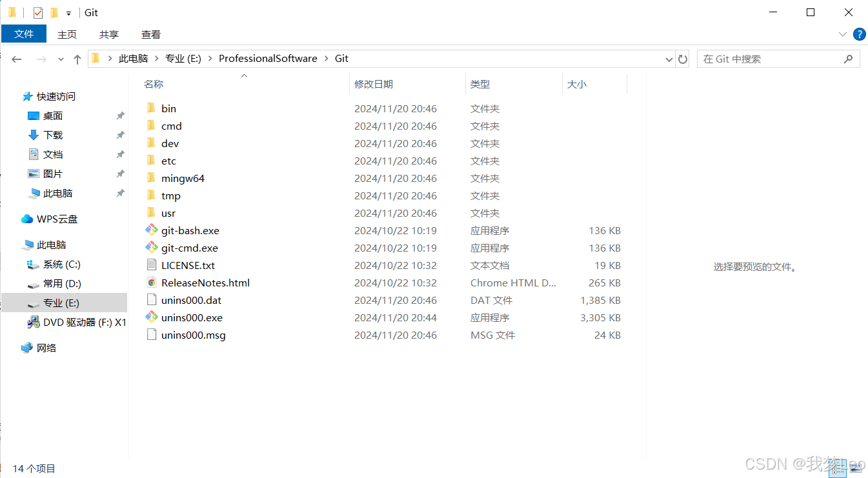Click the cmd folder icon

(x=151, y=125)
